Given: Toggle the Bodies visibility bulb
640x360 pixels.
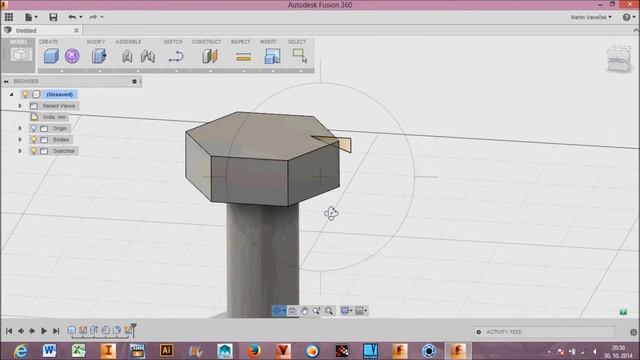Looking at the screenshot, I should pos(33,140).
